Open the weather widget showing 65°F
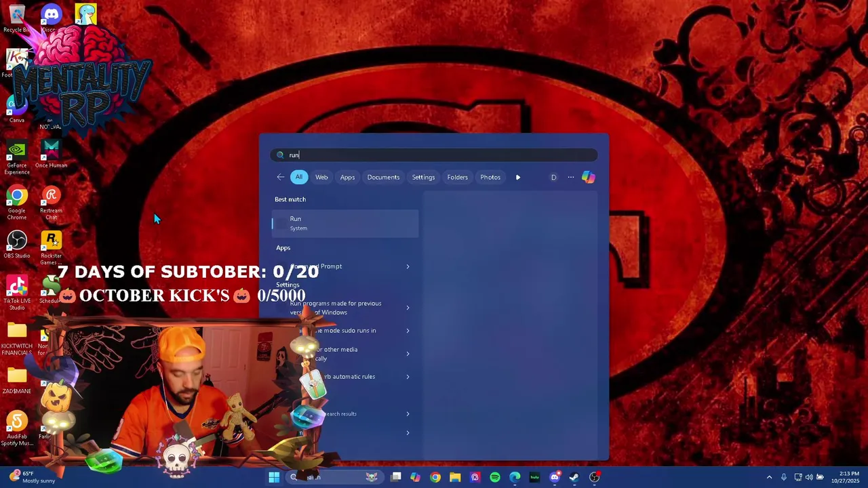This screenshot has height=488, width=868. 33,477
